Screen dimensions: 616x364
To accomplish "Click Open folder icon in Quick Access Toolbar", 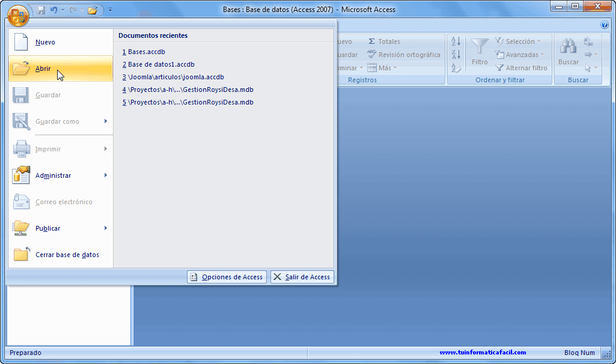I will point(93,10).
